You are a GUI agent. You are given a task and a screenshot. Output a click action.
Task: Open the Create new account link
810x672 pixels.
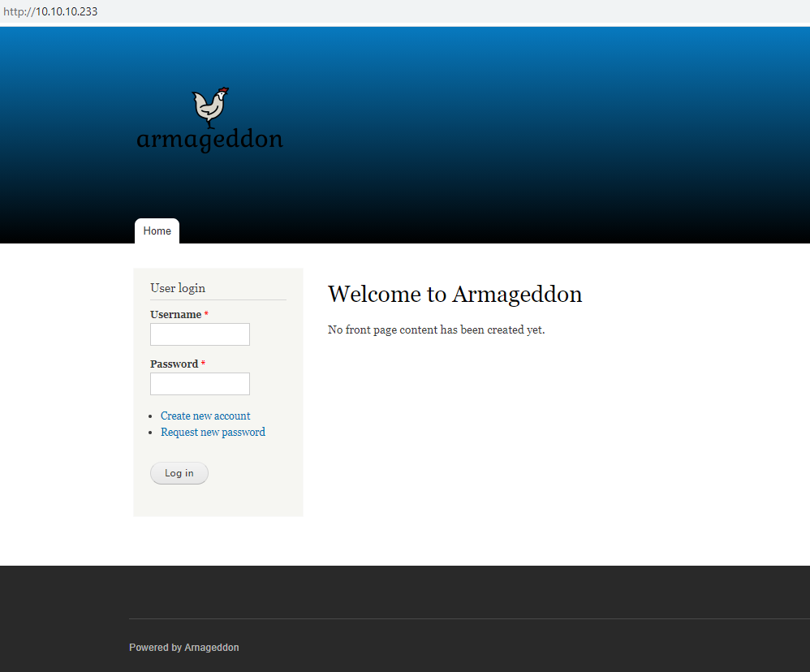205,416
